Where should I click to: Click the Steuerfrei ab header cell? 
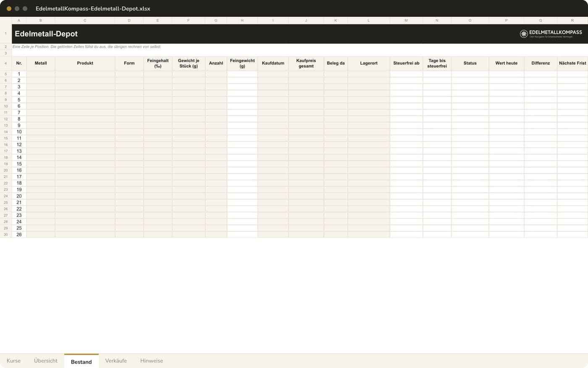point(406,63)
